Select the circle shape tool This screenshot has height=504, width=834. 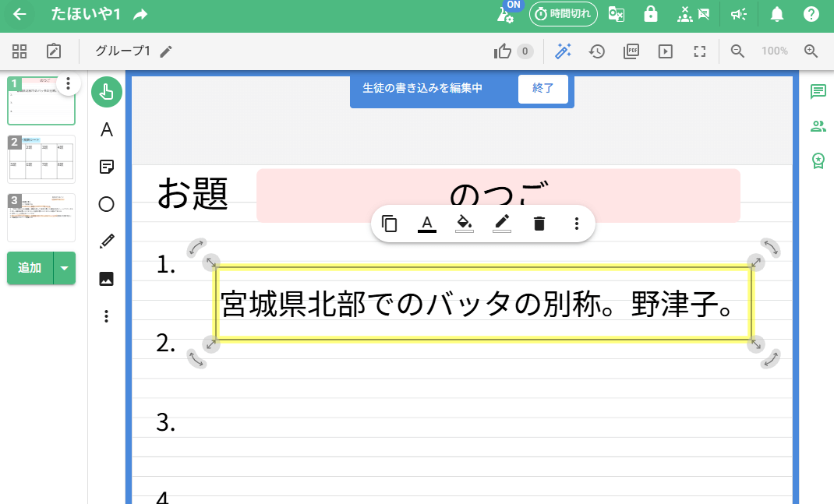click(107, 204)
